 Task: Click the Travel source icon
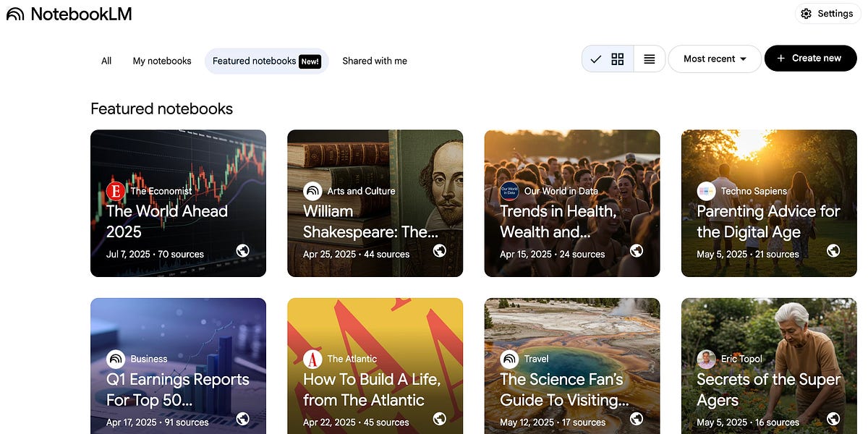coord(510,359)
